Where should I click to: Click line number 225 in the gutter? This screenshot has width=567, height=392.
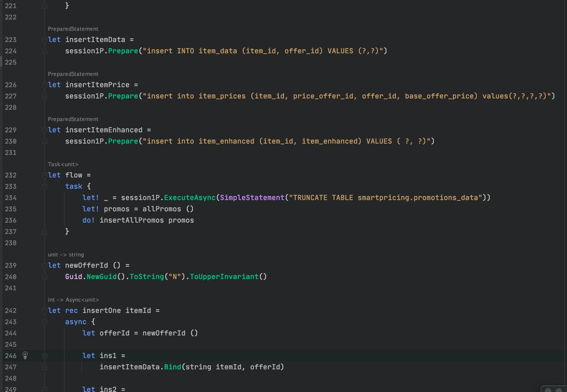[x=11, y=62]
